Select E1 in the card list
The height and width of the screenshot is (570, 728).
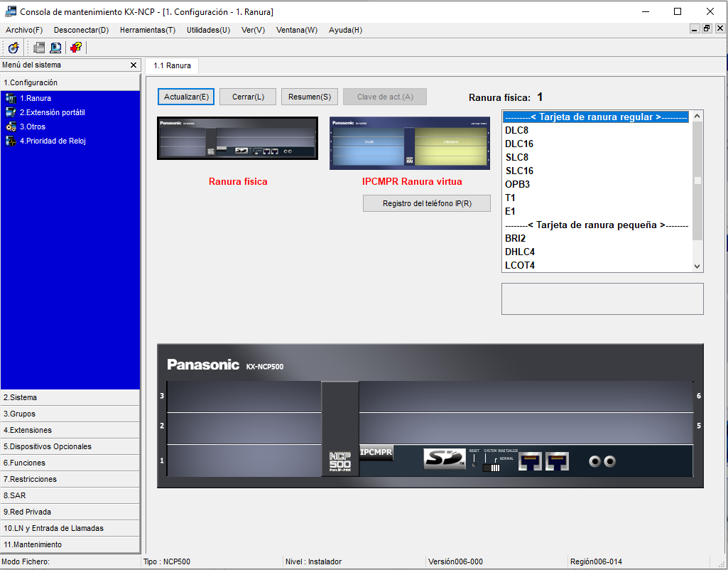(597, 211)
